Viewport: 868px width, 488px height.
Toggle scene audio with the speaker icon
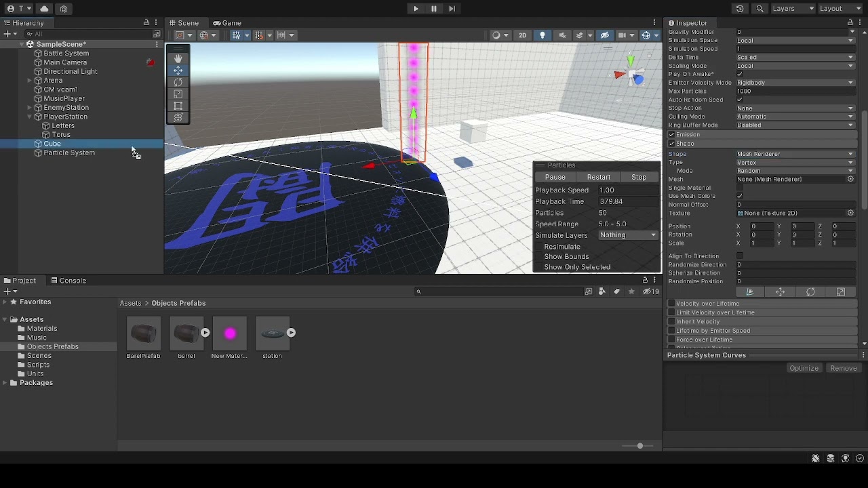564,35
